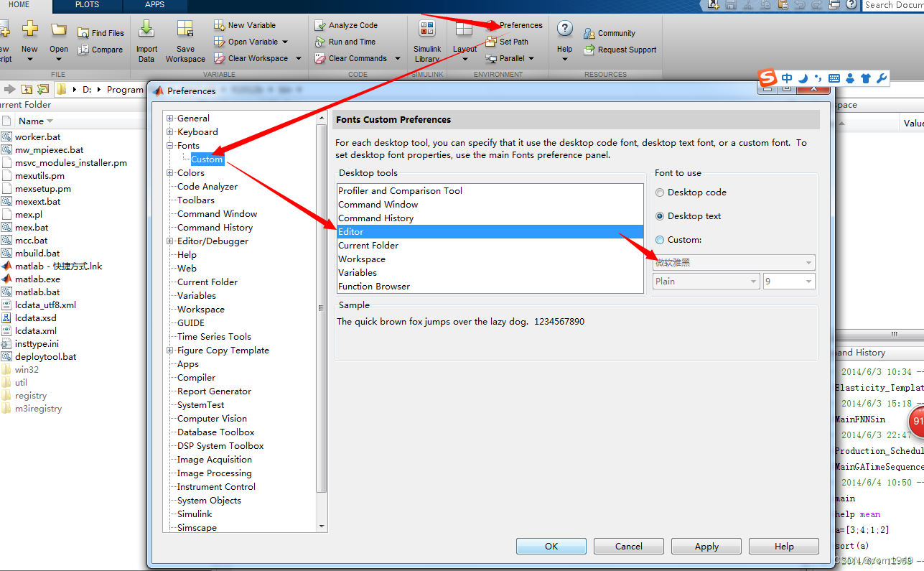Click New Variable in toolstrip
The image size is (924, 571).
(245, 25)
